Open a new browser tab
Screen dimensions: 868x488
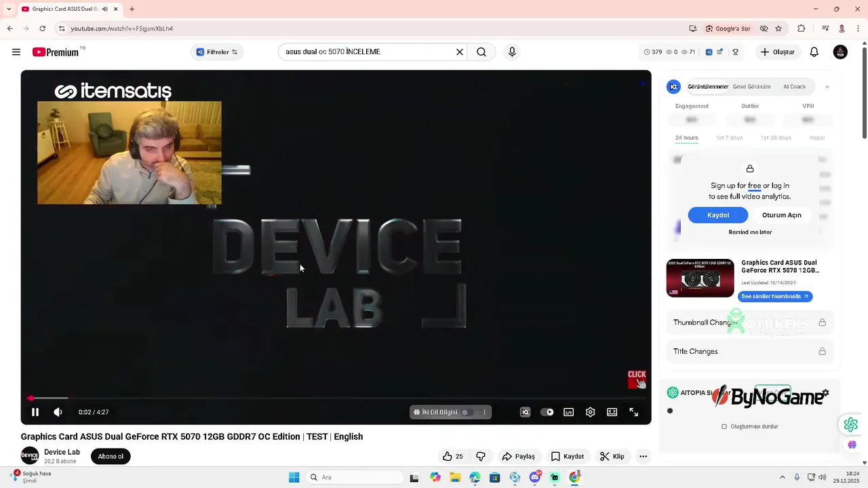[132, 9]
